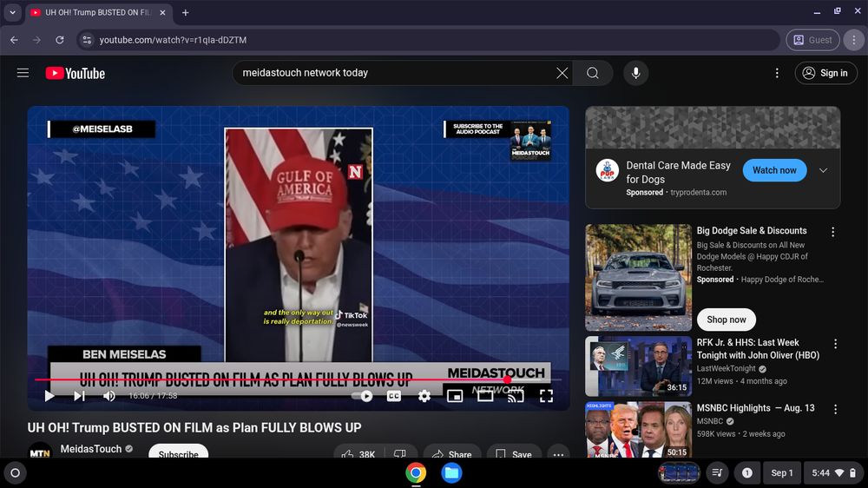Open LastWeekTonight channel name
The width and height of the screenshot is (868, 488).
(726, 368)
